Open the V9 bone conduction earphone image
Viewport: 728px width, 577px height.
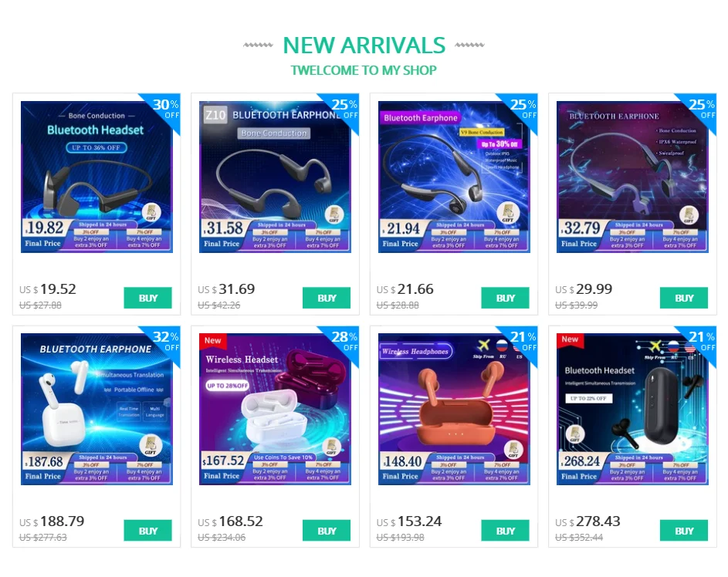(x=454, y=177)
